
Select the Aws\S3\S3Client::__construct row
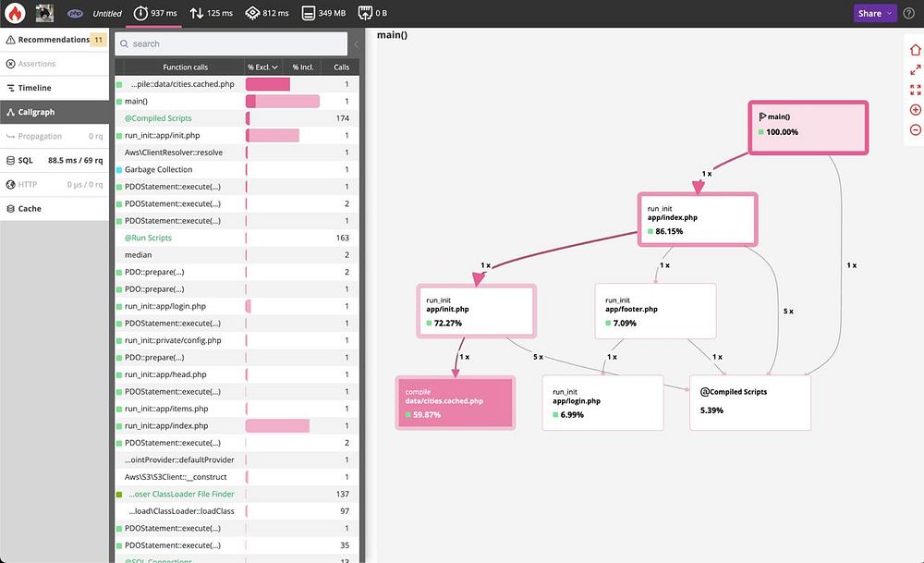click(237, 478)
